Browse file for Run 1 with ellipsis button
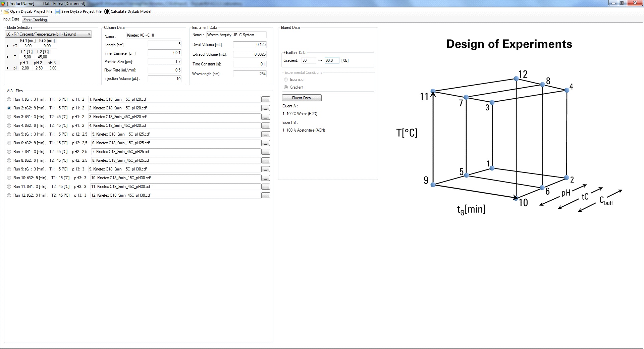 265,100
